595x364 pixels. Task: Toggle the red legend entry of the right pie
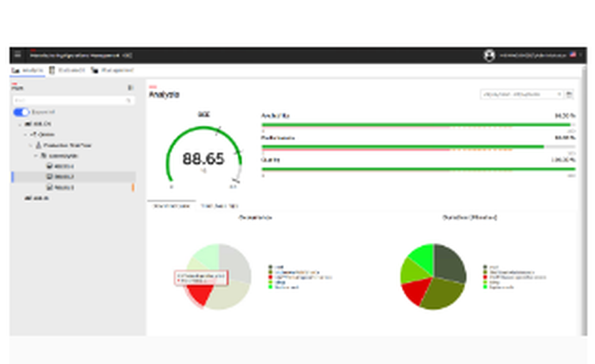pyautogui.click(x=514, y=277)
